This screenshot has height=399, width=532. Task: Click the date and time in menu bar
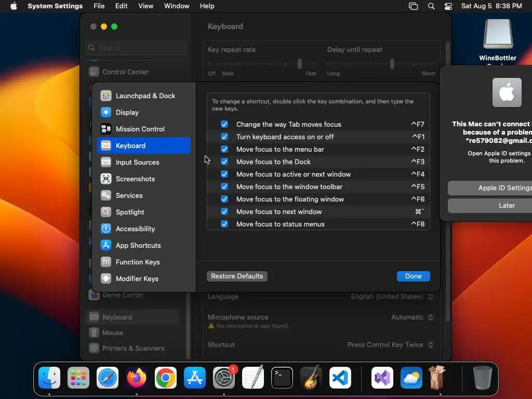(x=491, y=6)
